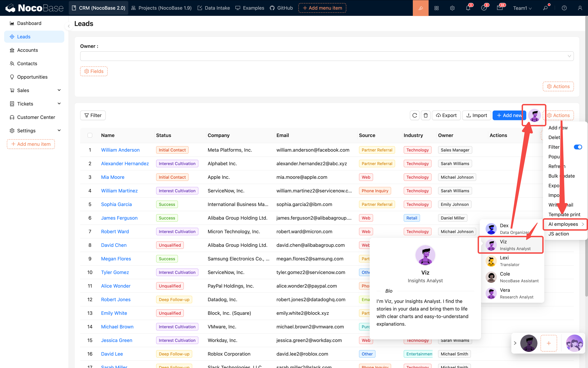Check the select-all checkbox in the table header
The height and width of the screenshot is (368, 588).
click(90, 135)
